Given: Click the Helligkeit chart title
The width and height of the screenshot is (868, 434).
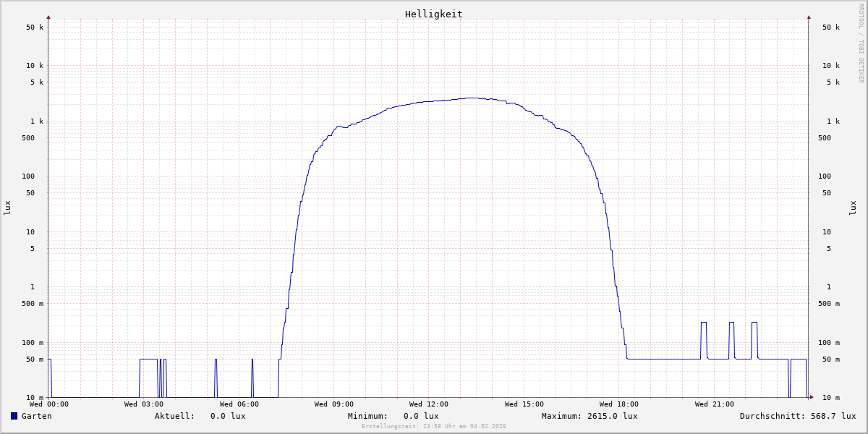Looking at the screenshot, I should (433, 14).
